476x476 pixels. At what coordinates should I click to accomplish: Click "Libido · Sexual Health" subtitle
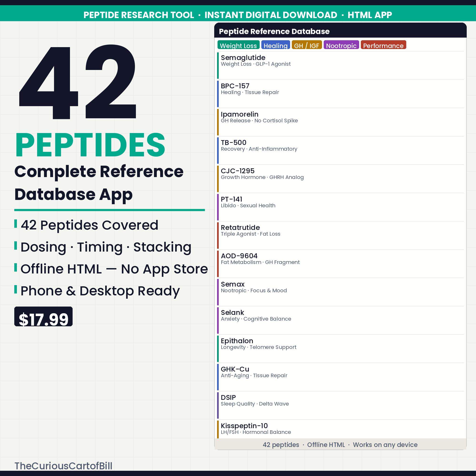(x=248, y=206)
